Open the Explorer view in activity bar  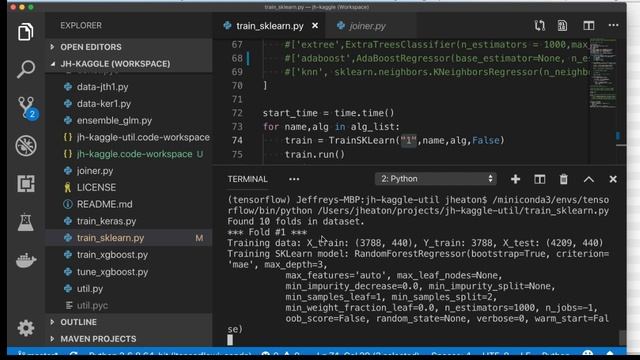[x=25, y=32]
